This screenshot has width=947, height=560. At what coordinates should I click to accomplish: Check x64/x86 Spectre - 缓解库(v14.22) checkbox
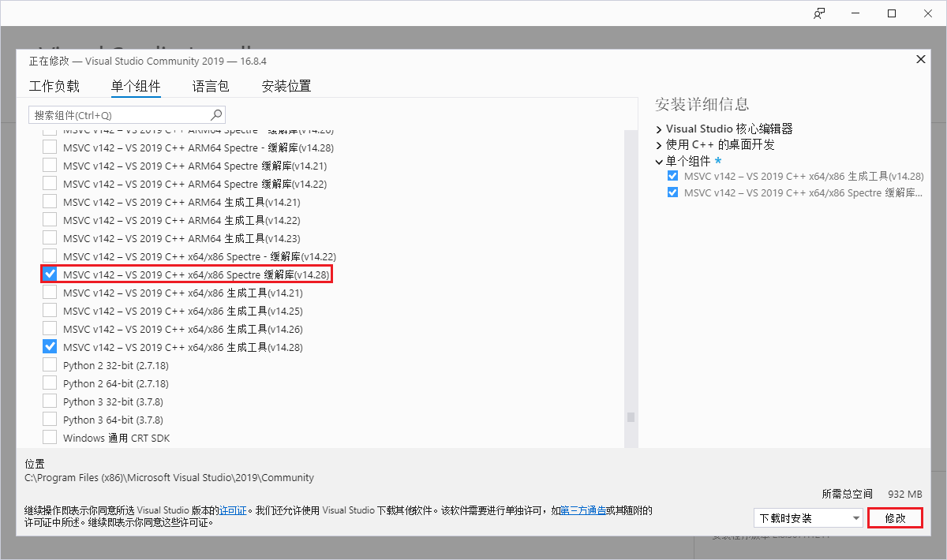pos(50,256)
